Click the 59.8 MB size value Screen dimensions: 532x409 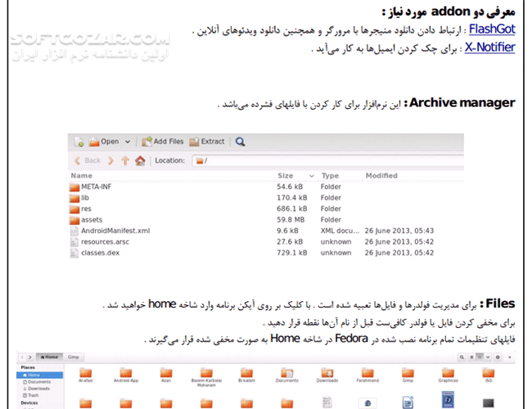tap(291, 220)
